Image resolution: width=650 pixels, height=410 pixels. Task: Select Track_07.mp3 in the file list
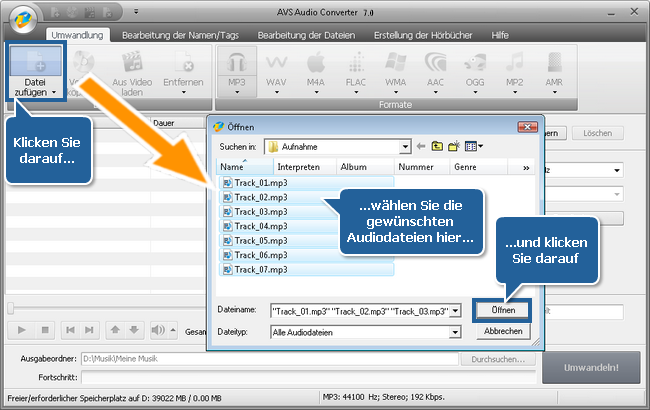pyautogui.click(x=306, y=270)
